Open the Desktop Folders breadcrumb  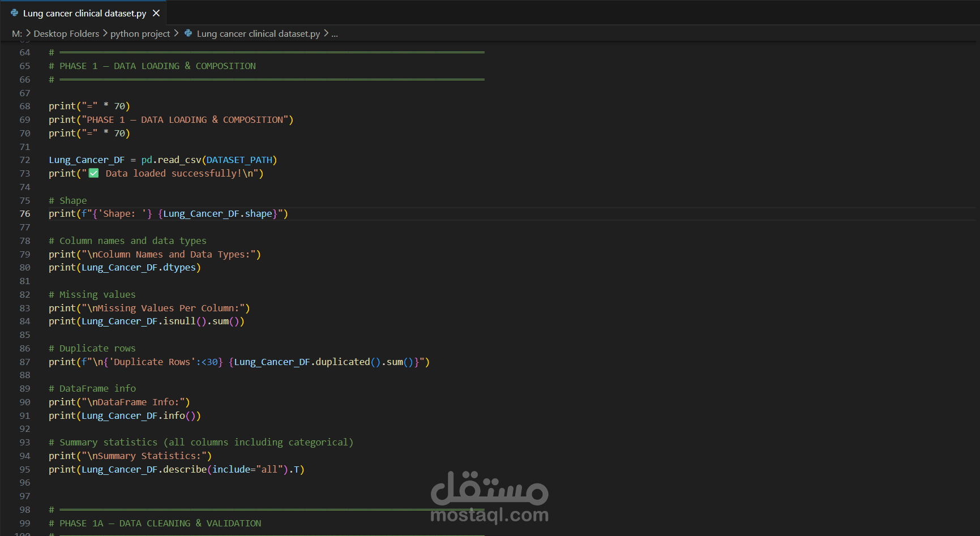pyautogui.click(x=66, y=34)
